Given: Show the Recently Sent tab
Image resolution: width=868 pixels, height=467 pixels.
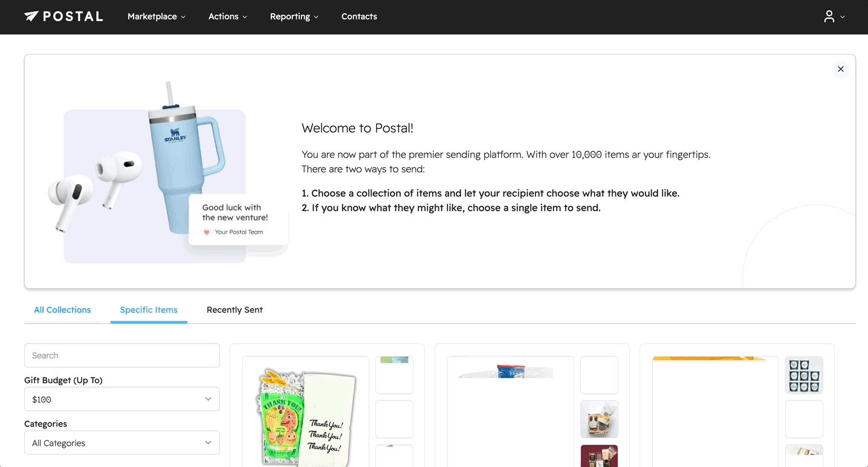Looking at the screenshot, I should coord(235,310).
